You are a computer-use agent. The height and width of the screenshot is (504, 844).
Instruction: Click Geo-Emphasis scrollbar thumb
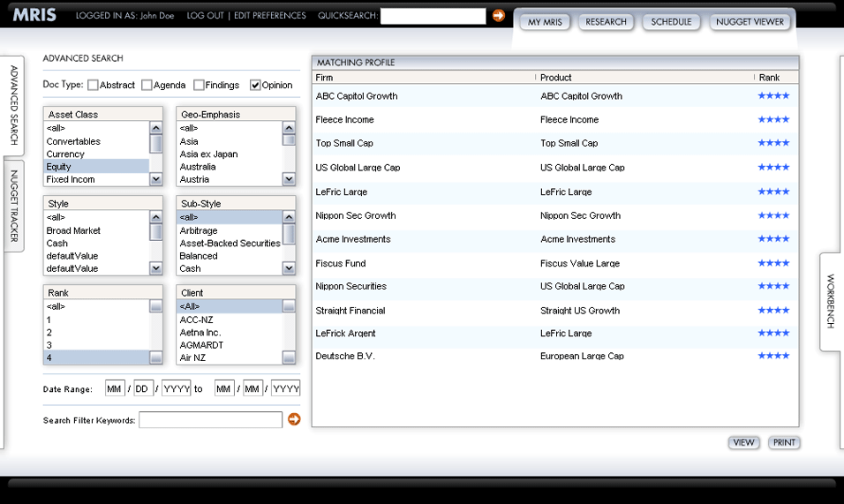(x=289, y=139)
